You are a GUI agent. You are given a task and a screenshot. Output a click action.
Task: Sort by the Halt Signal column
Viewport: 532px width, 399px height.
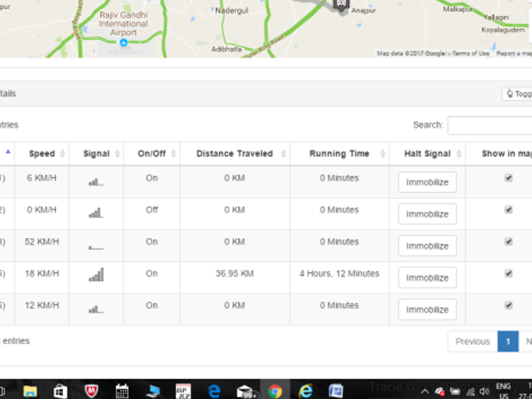pos(428,154)
